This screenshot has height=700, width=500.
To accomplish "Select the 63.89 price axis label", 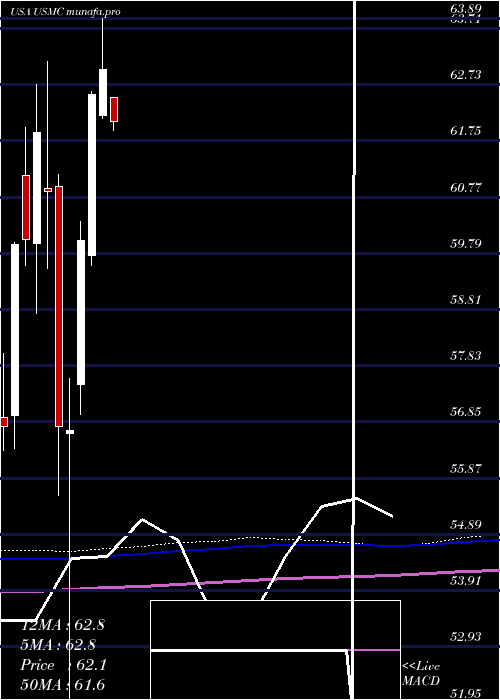I will [x=465, y=7].
